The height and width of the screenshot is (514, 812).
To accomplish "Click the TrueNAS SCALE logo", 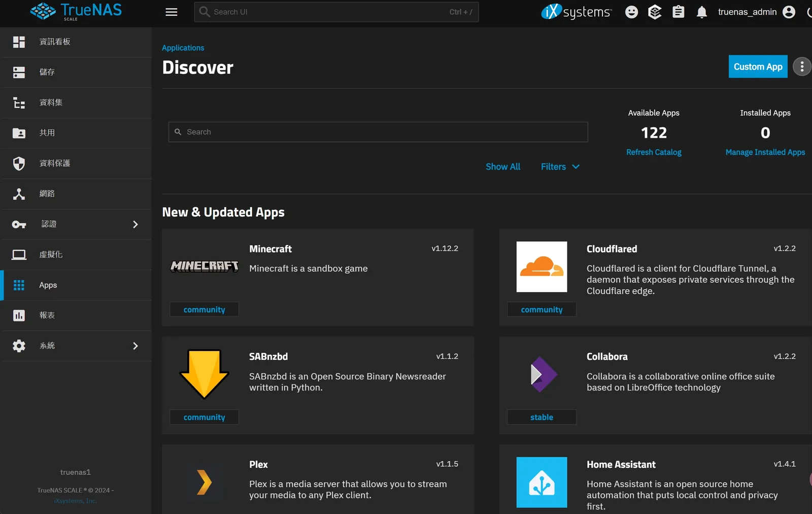I will point(76,11).
